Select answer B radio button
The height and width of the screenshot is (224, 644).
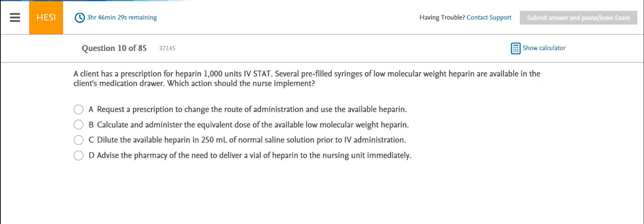pyautogui.click(x=78, y=125)
